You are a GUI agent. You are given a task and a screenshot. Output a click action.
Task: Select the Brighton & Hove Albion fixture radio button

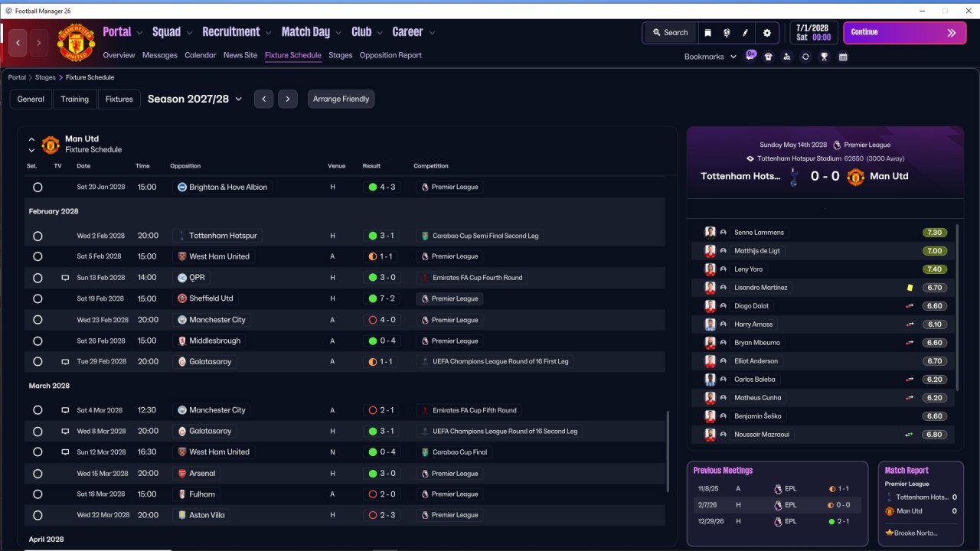pos(38,187)
